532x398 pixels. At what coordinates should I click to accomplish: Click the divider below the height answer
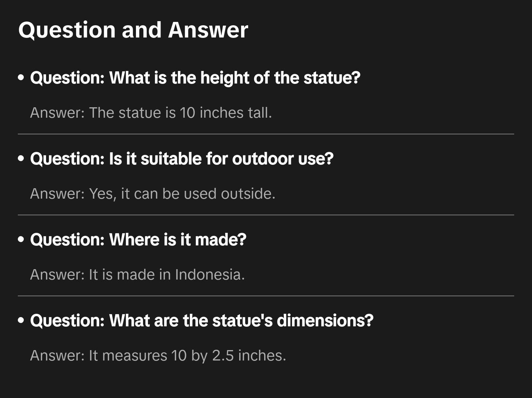click(266, 134)
